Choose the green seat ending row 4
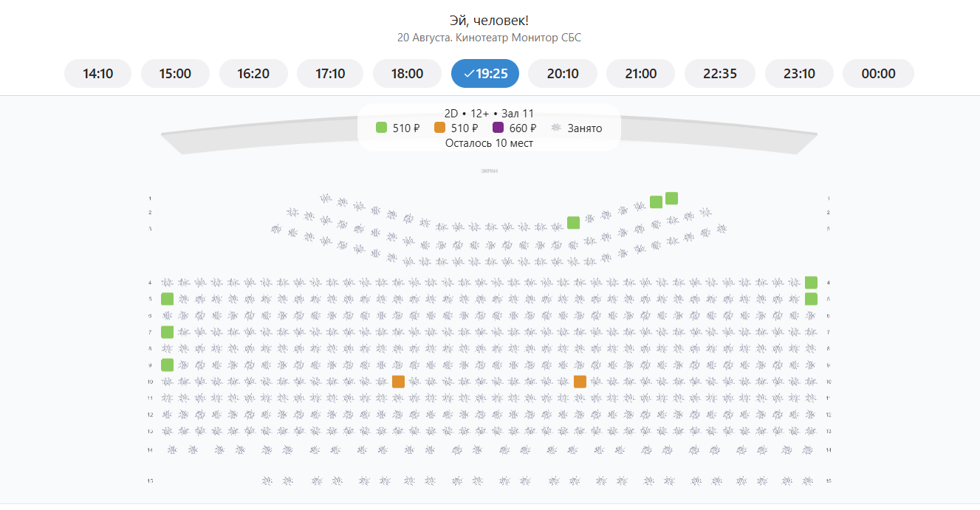 [811, 282]
